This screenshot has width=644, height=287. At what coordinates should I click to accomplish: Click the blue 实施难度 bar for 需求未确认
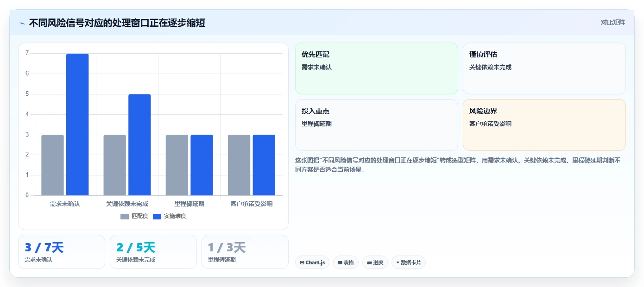click(77, 125)
